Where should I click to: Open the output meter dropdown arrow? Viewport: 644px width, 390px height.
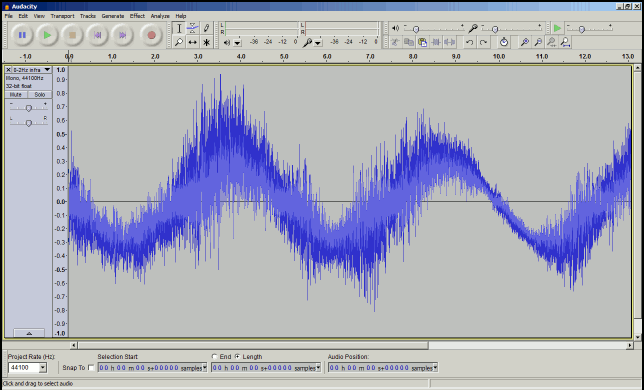click(x=237, y=43)
